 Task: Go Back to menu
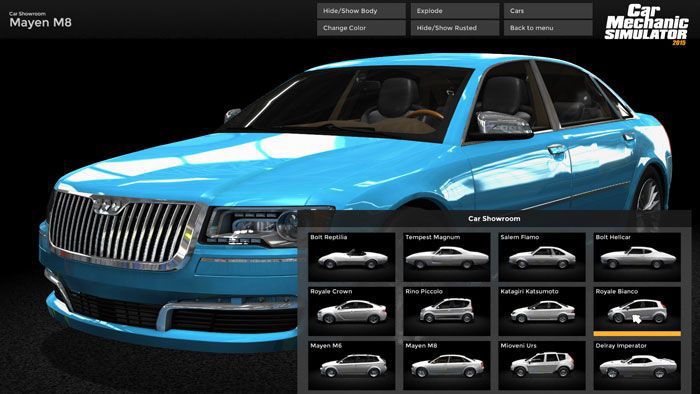tap(548, 28)
